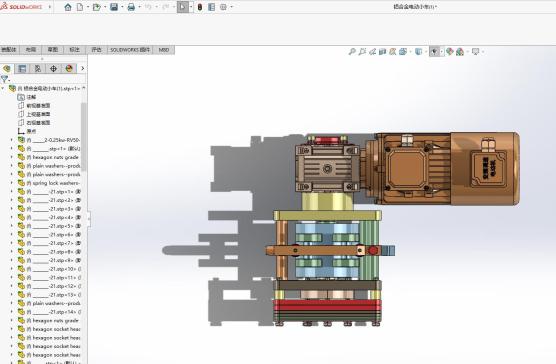Open the Options gear icon

coord(223,7)
